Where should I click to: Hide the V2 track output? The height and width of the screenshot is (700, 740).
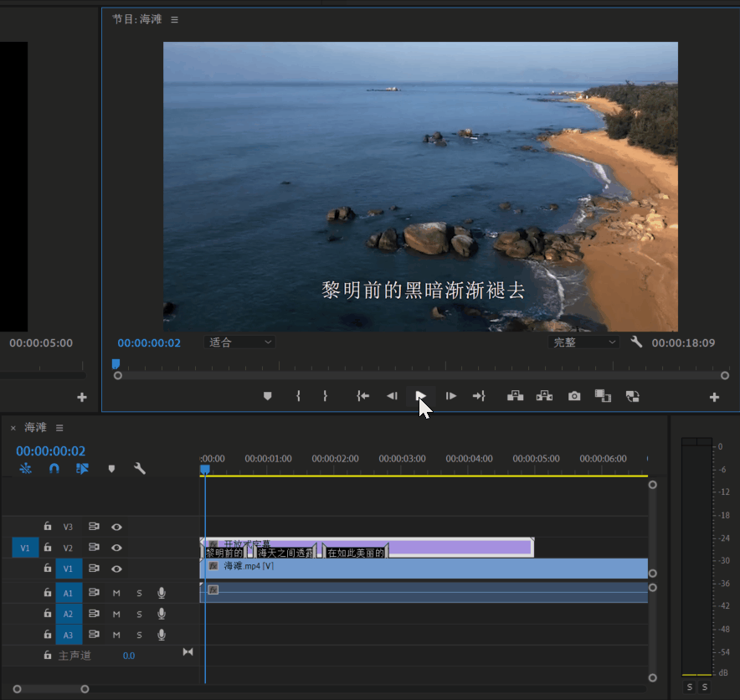[x=117, y=548]
